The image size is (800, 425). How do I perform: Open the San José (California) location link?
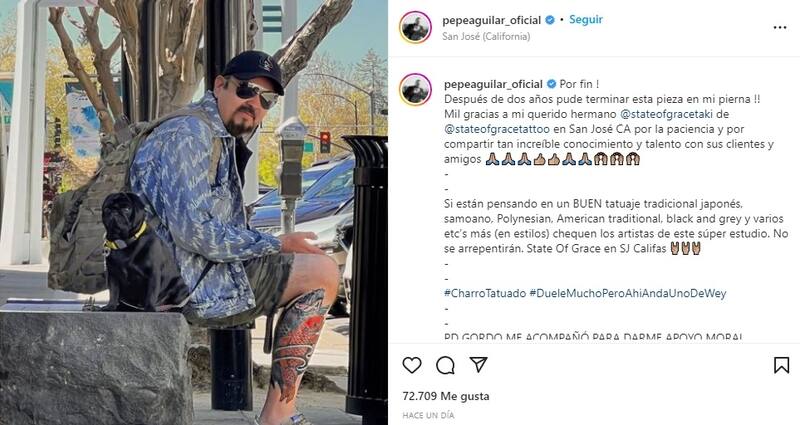pyautogui.click(x=486, y=36)
